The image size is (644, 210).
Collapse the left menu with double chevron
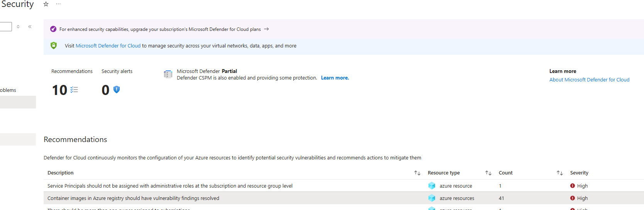(30, 27)
